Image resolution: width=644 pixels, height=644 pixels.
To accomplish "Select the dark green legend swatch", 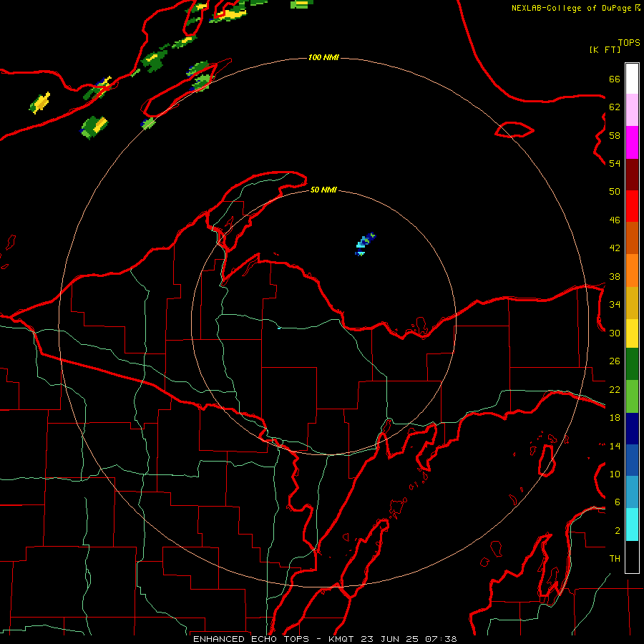I will [632, 364].
